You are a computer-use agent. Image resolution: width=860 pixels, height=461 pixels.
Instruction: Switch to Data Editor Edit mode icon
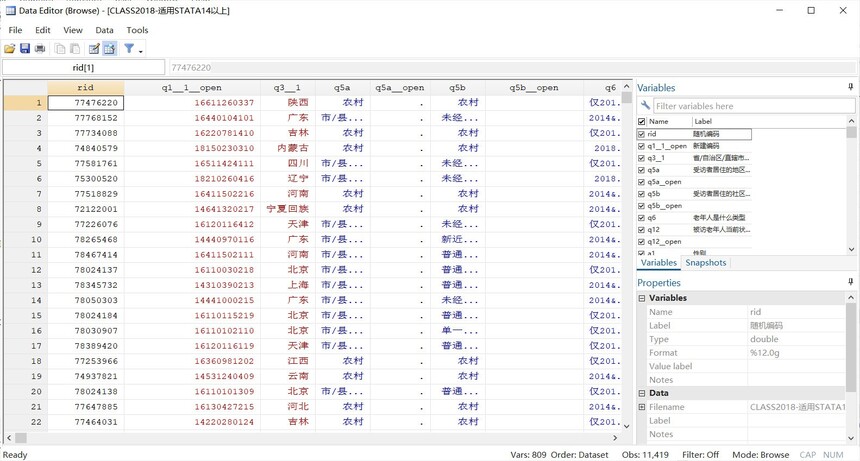pos(94,48)
